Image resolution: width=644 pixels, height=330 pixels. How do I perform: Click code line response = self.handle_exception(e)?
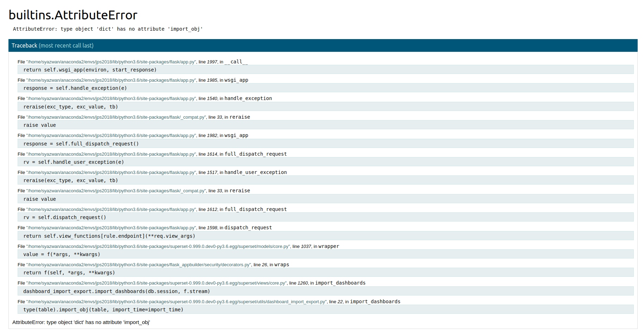point(326,88)
